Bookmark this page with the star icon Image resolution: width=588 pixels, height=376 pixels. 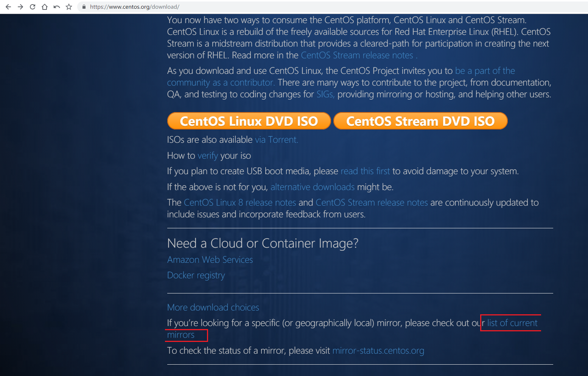tap(69, 7)
